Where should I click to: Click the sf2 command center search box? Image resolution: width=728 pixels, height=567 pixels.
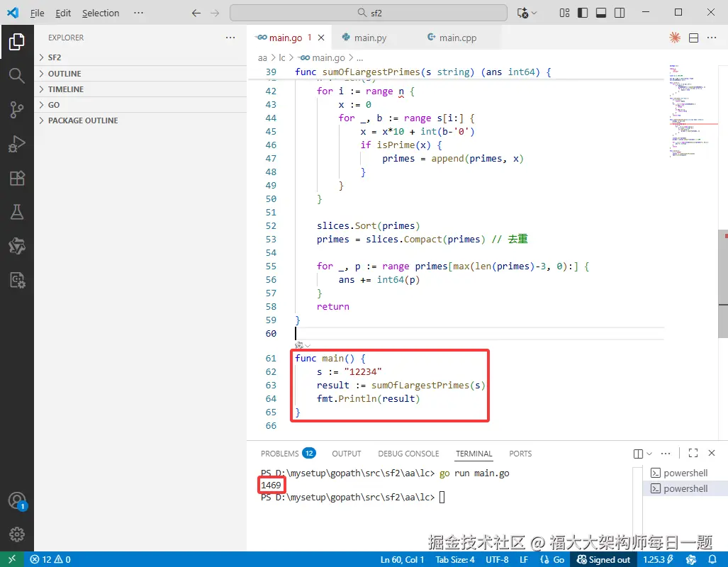[x=368, y=13]
